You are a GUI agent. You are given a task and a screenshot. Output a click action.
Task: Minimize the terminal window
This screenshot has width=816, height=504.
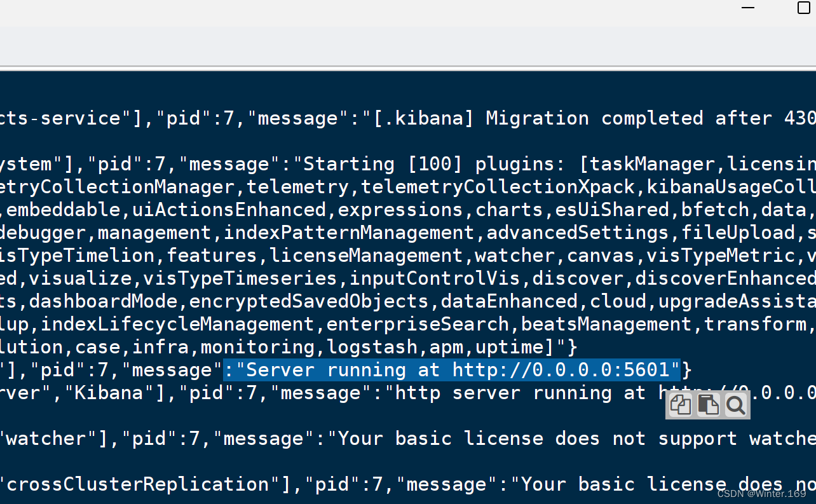748,8
